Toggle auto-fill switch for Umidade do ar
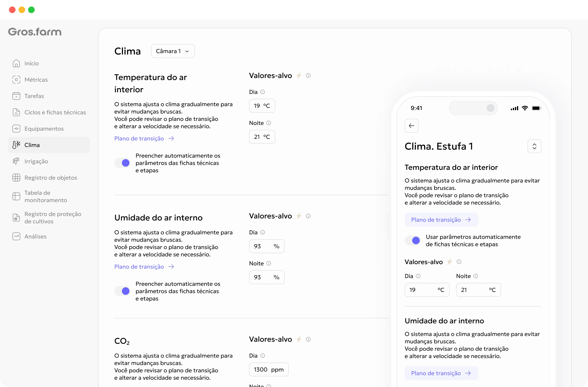Viewport: 588px width, 387px height. point(122,291)
